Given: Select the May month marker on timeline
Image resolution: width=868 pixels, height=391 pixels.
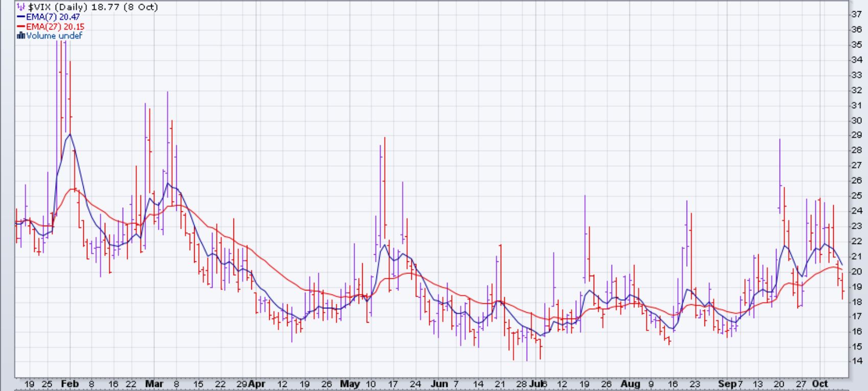Looking at the screenshot, I should [350, 384].
